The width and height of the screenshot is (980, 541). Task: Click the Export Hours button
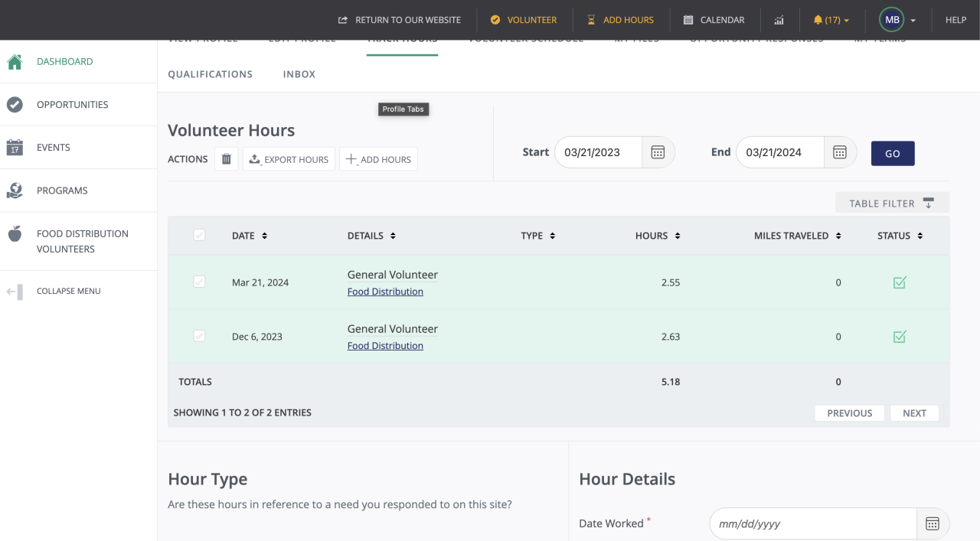(x=289, y=159)
